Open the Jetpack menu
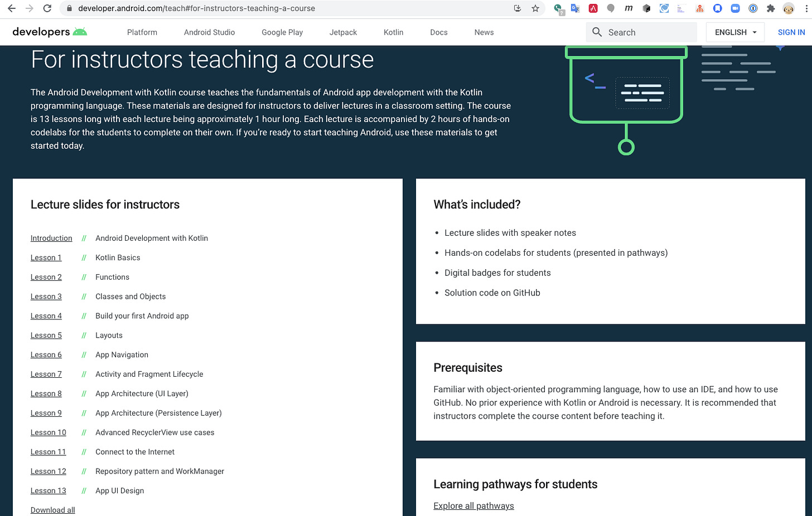 pos(343,32)
